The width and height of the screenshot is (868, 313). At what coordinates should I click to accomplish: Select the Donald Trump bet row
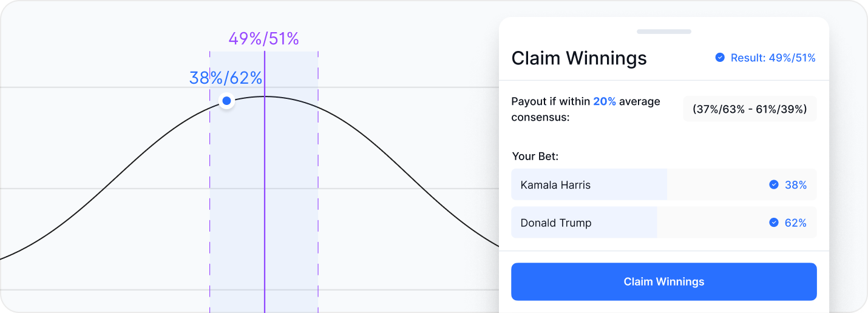(x=663, y=223)
